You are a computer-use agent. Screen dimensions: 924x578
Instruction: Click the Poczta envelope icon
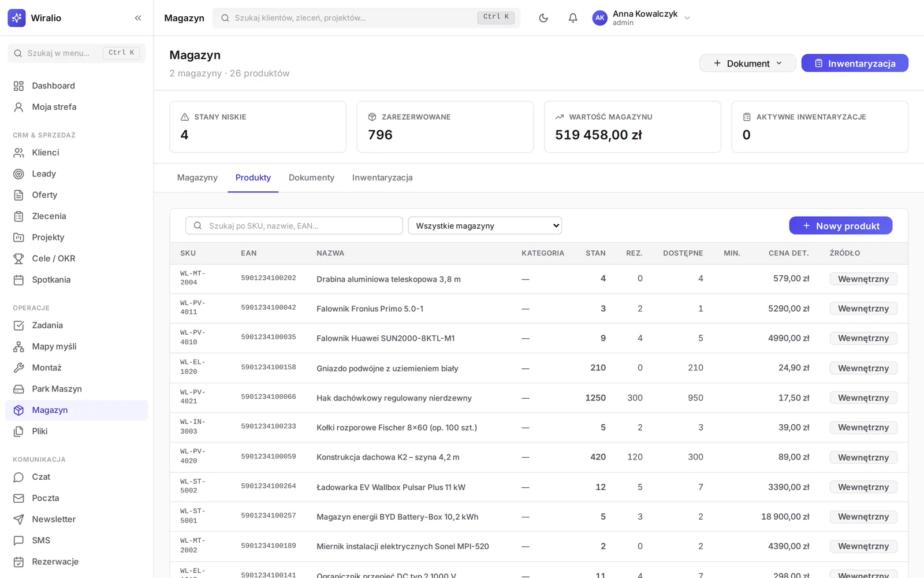pyautogui.click(x=18, y=498)
